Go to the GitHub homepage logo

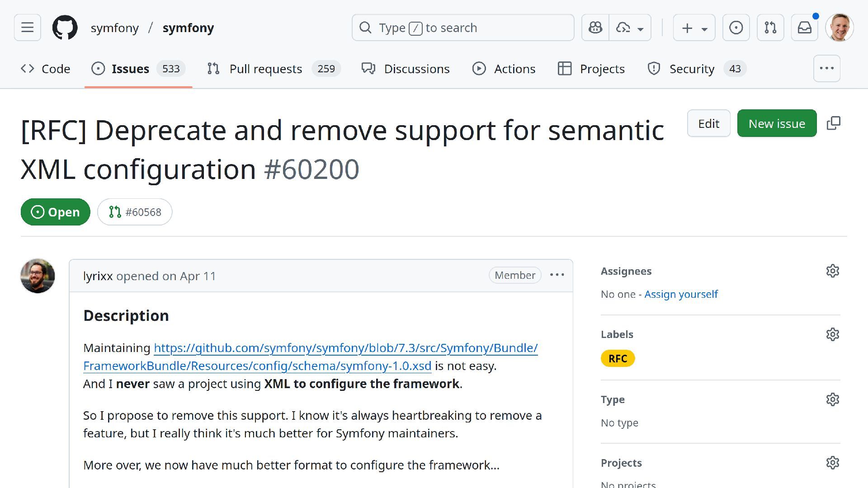[65, 28]
